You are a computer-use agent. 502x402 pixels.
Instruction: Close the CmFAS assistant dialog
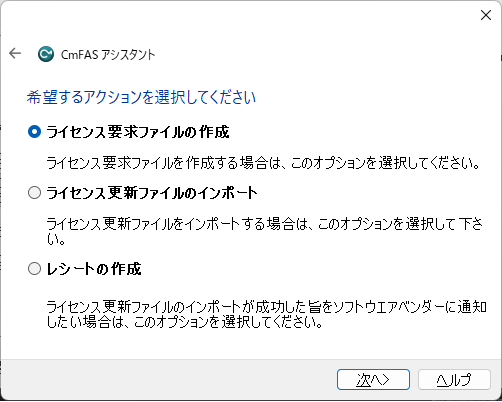click(486, 15)
